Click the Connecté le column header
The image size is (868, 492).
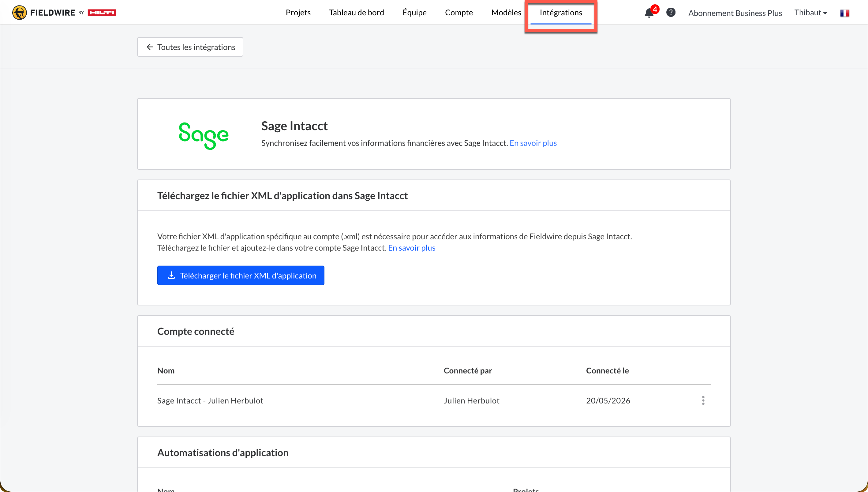[607, 370]
